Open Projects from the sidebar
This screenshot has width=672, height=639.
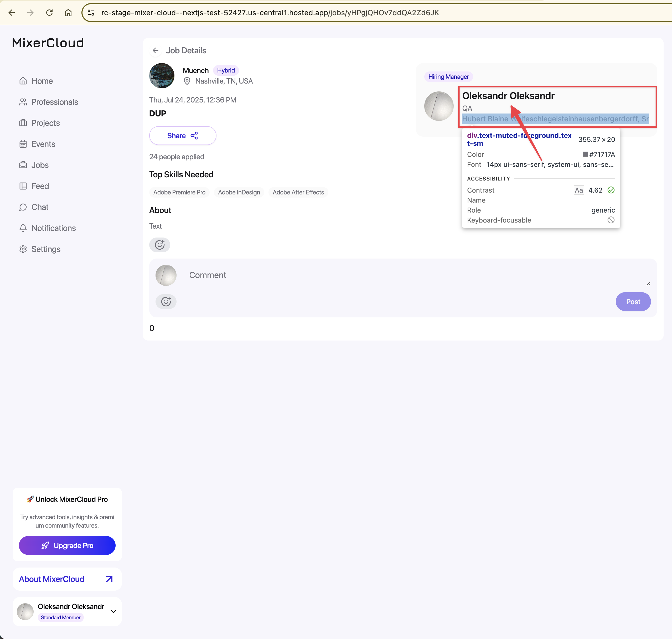click(45, 123)
